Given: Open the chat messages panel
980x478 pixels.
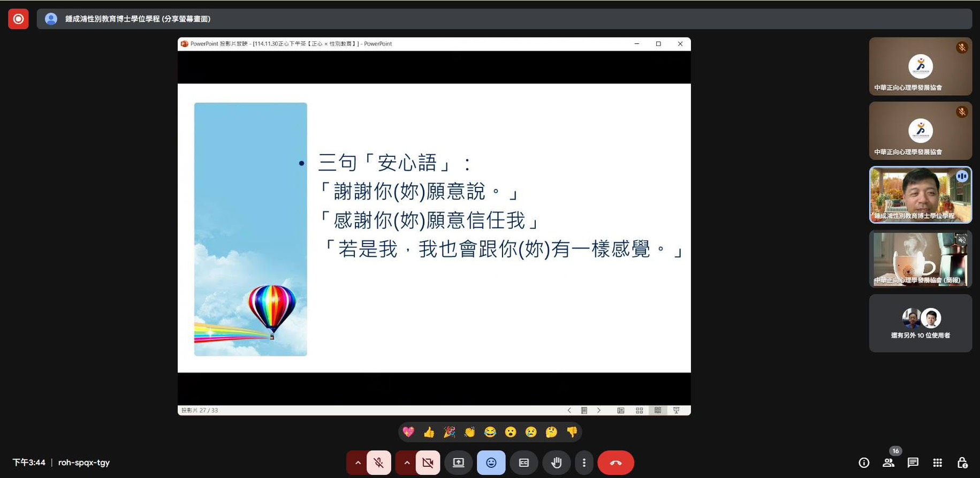Looking at the screenshot, I should pyautogui.click(x=913, y=462).
